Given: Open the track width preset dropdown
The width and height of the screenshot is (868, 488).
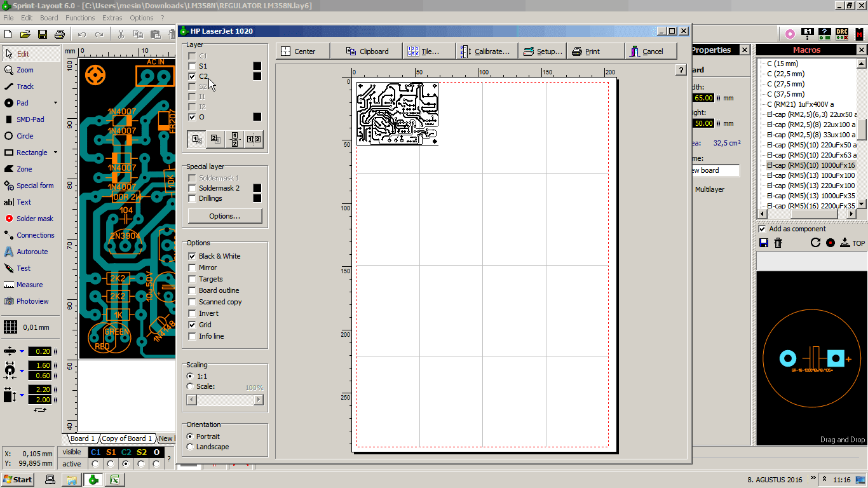Looking at the screenshot, I should point(22,351).
